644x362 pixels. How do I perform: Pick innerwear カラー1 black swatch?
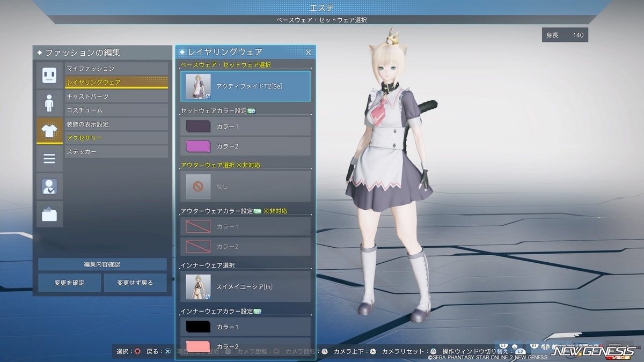[x=197, y=327]
